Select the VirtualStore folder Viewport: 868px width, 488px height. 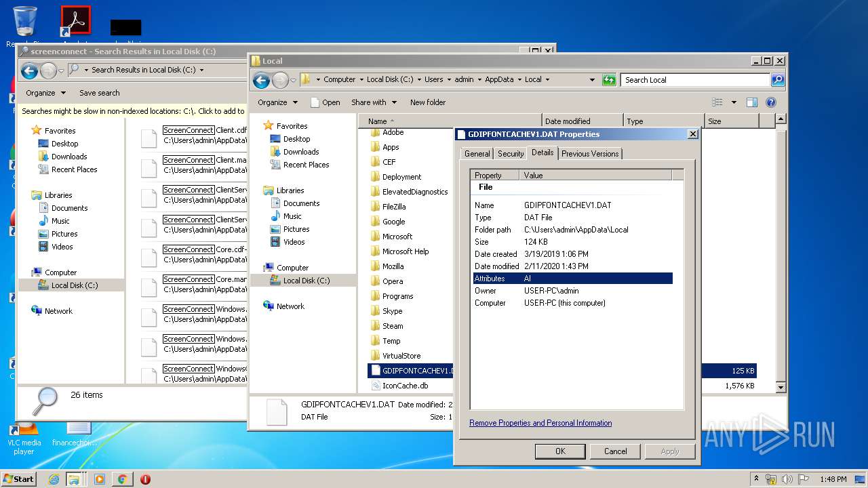click(401, 356)
